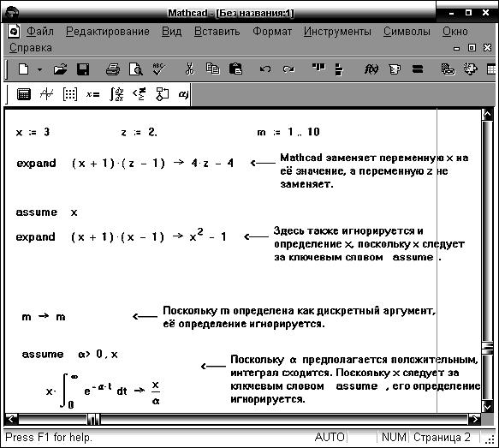
Task: Click the vertical scrollbar thumb
Action: 488,348
